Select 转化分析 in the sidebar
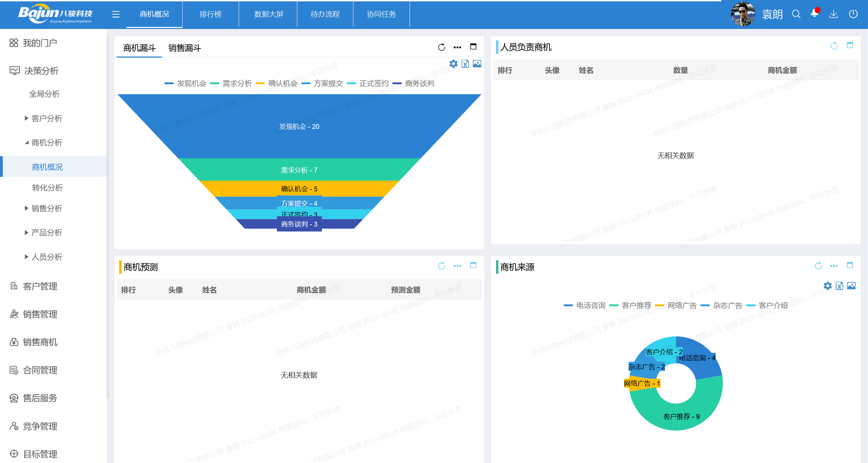Viewport: 868px width, 463px height. (x=47, y=188)
